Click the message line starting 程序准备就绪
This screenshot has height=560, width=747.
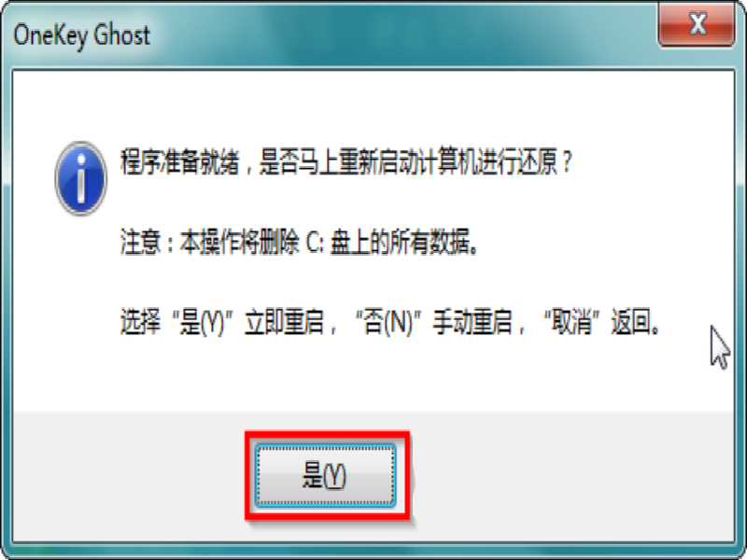(x=345, y=161)
